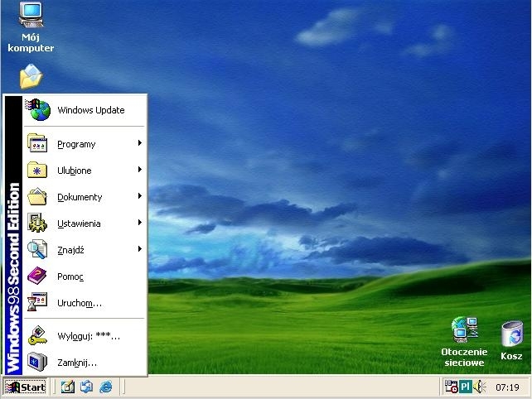Image resolution: width=532 pixels, height=399 pixels.
Task: Select Dokumenty in Start menu
Action: [85, 197]
